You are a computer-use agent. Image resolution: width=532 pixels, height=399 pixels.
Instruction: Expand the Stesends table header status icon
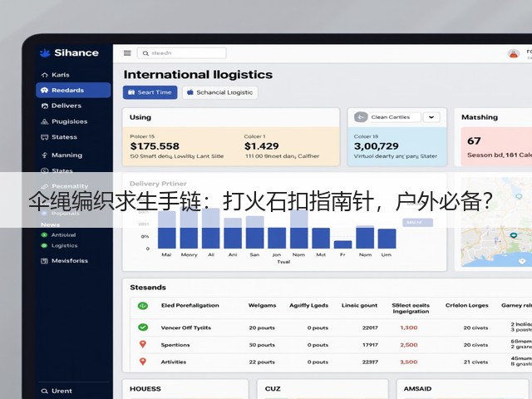pos(143,305)
